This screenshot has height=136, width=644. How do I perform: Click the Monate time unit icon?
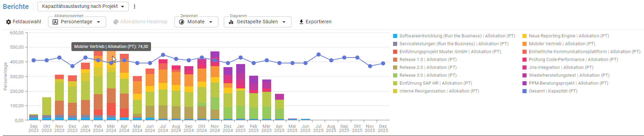pos(182,22)
